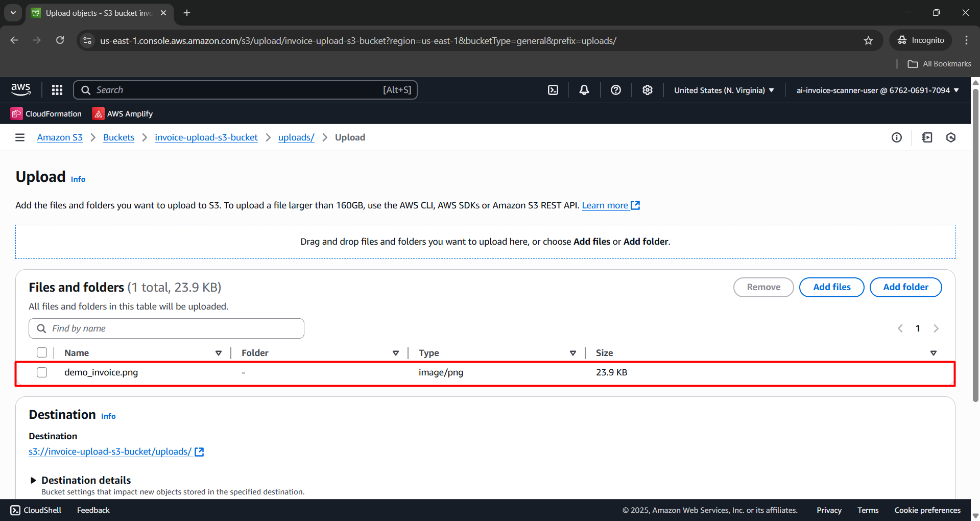The image size is (980, 521).
Task: Open the CloudFormation shortcut in favorites bar
Action: click(46, 114)
